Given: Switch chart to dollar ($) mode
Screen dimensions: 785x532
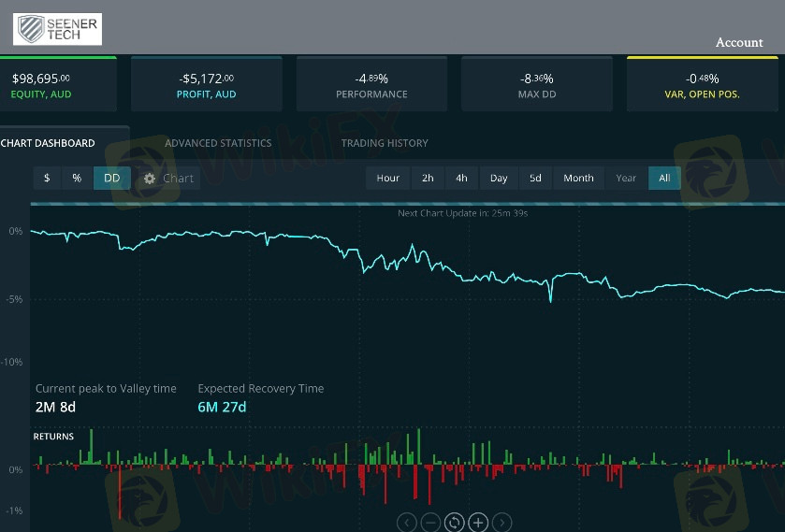Looking at the screenshot, I should tap(48, 179).
